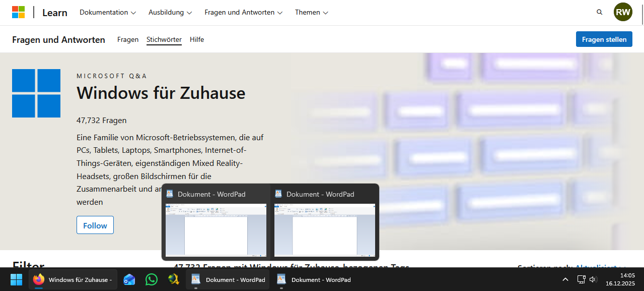This screenshot has height=291, width=644.
Task: Open search via the magnifier icon
Action: coord(599,12)
